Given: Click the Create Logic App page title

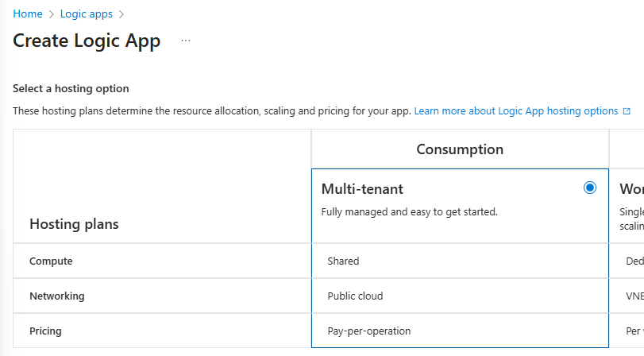Looking at the screenshot, I should (x=87, y=41).
